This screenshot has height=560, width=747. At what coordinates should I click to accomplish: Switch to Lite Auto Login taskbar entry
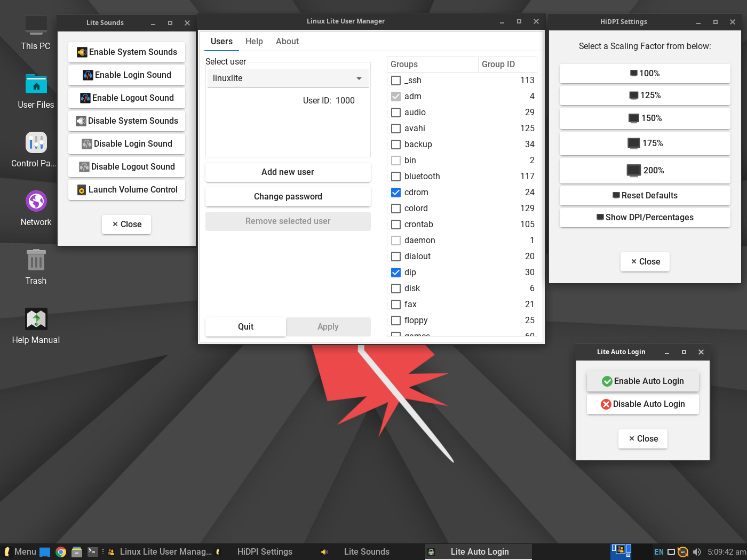point(479,552)
